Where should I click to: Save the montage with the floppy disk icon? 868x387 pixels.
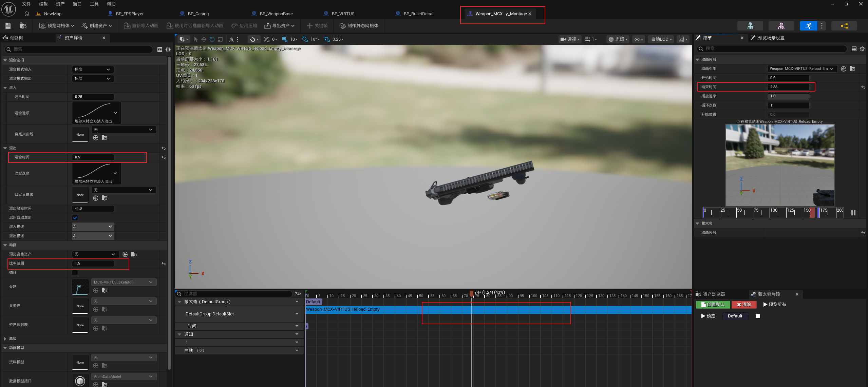click(8, 26)
